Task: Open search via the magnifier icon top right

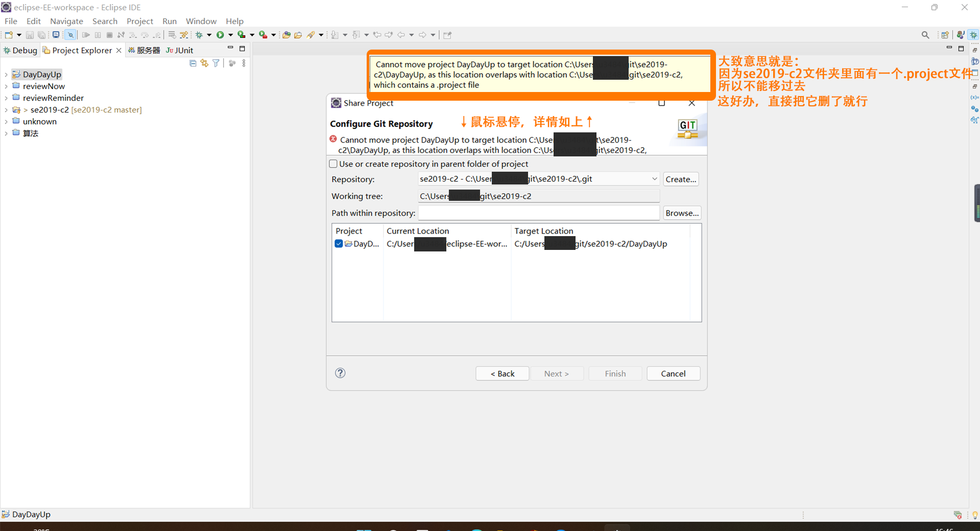Action: coord(925,35)
